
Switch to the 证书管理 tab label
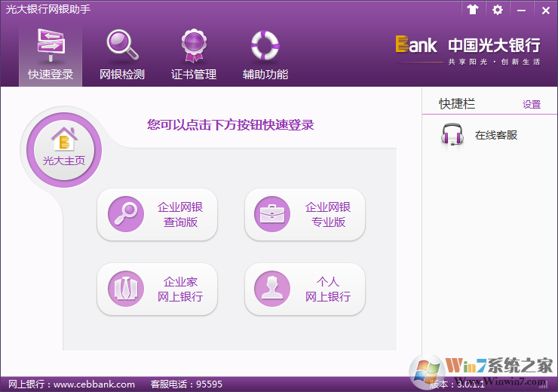coord(194,75)
